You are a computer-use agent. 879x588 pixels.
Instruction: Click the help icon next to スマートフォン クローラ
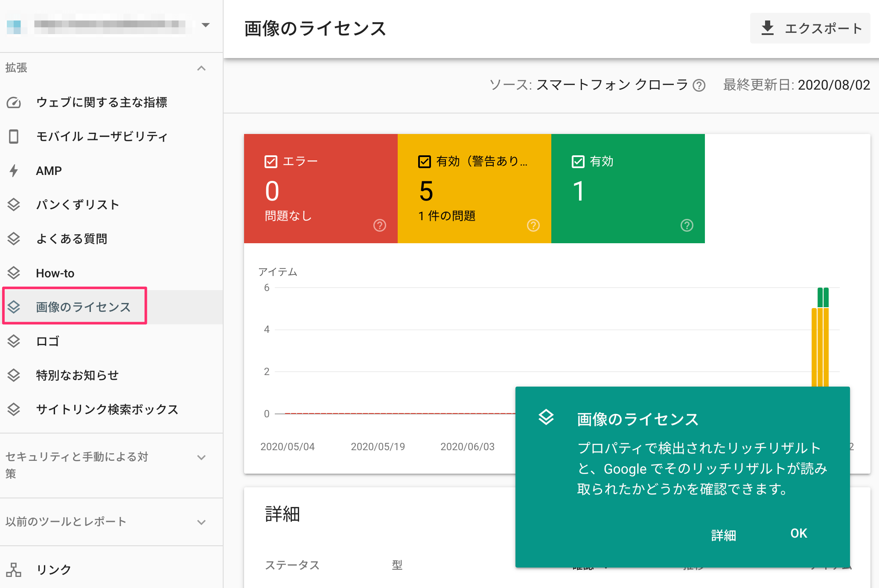(x=699, y=86)
